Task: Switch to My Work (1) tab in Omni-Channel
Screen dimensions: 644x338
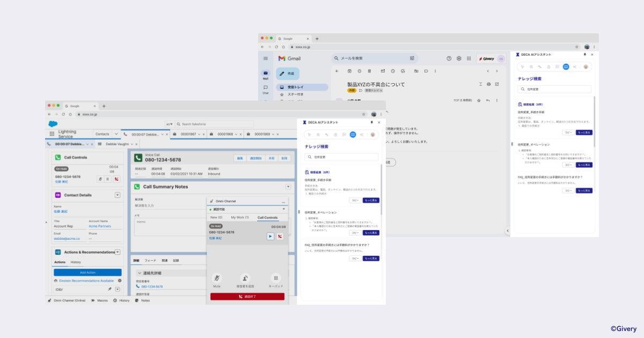Action: [x=240, y=217]
